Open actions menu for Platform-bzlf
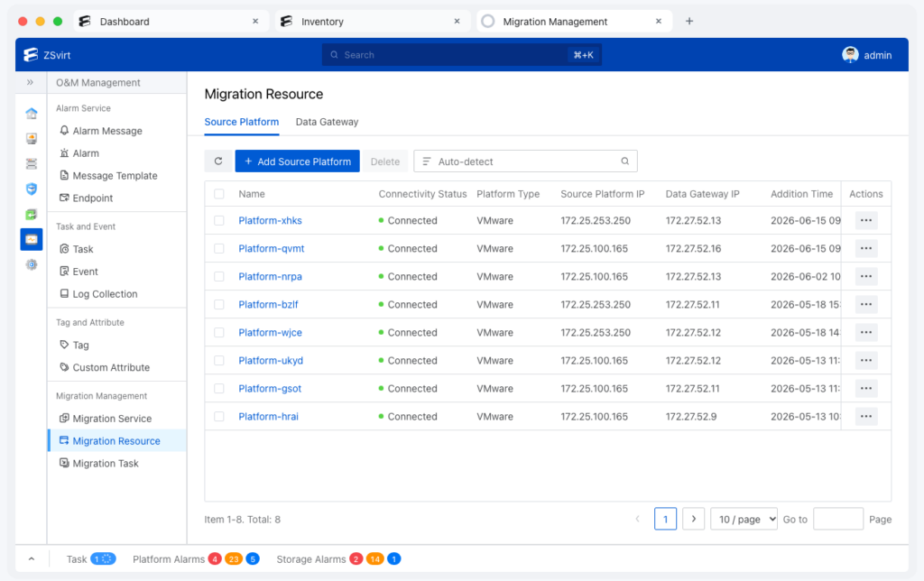This screenshot has width=924, height=581. [x=865, y=305]
